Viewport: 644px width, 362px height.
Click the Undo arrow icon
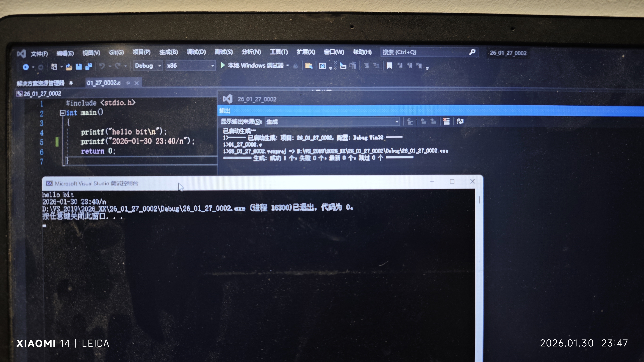[102, 66]
